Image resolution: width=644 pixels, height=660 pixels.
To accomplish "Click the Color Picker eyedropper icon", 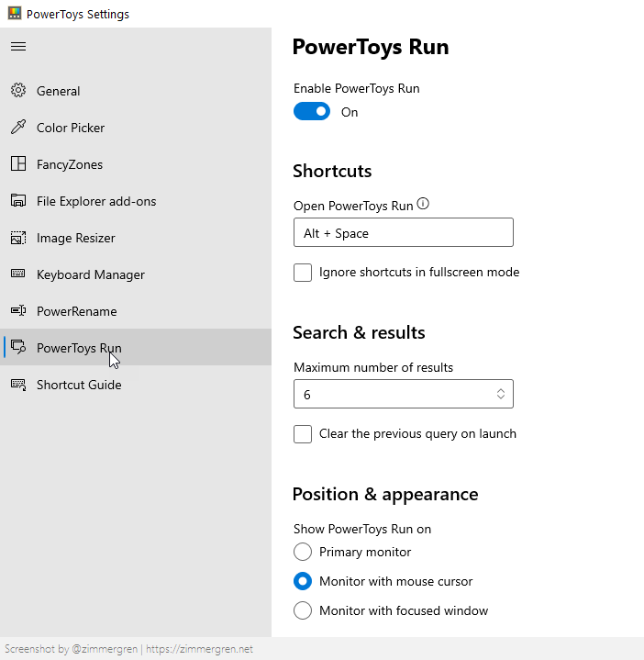I will pyautogui.click(x=18, y=127).
